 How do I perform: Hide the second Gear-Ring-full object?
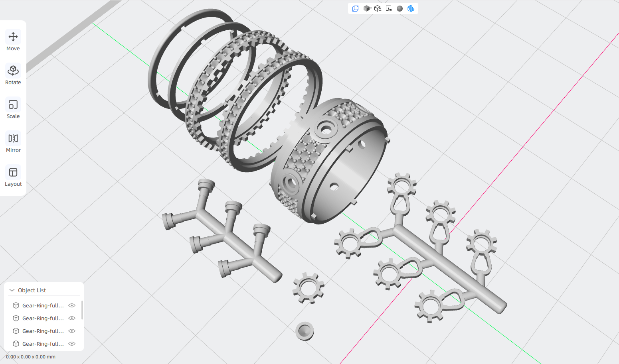[72, 318]
